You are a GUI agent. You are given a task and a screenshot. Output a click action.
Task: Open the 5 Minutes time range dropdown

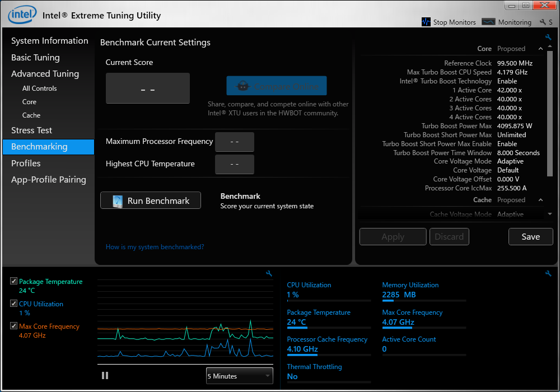click(239, 376)
